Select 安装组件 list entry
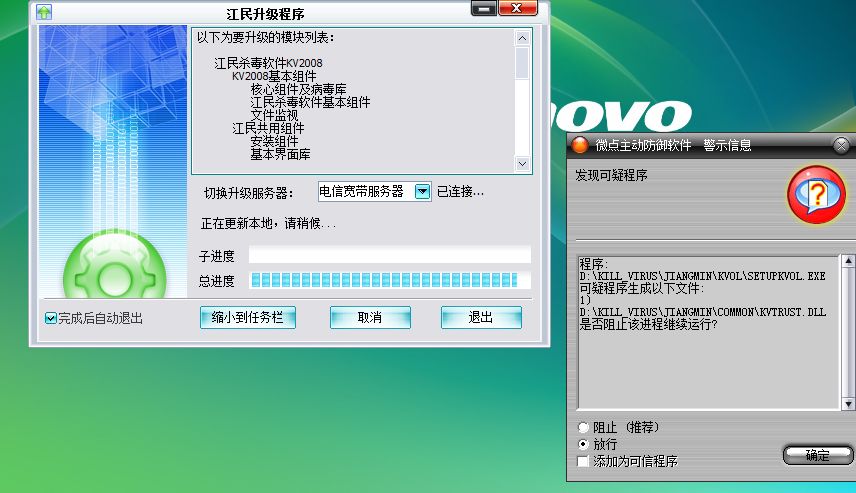Image resolution: width=856 pixels, height=493 pixels. (274, 142)
